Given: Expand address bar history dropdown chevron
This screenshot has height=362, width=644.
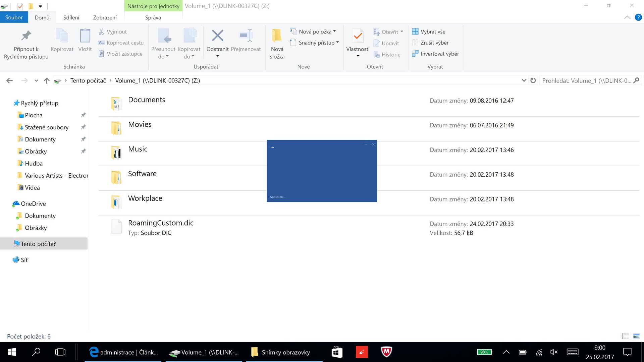Looking at the screenshot, I should pyautogui.click(x=524, y=80).
